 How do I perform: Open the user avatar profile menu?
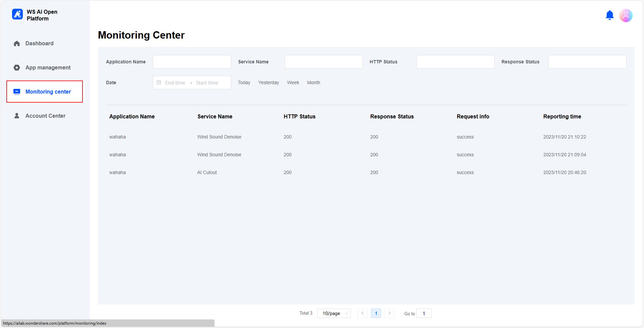pos(626,15)
